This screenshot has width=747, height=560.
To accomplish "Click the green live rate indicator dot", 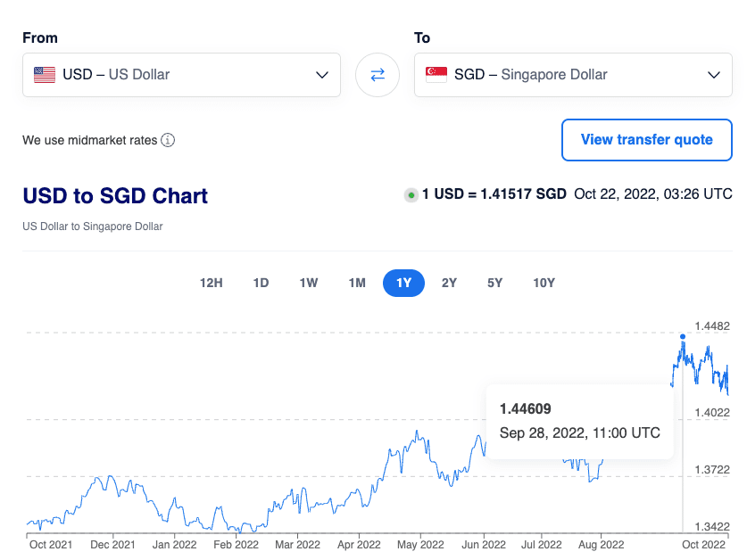I will click(x=411, y=194).
